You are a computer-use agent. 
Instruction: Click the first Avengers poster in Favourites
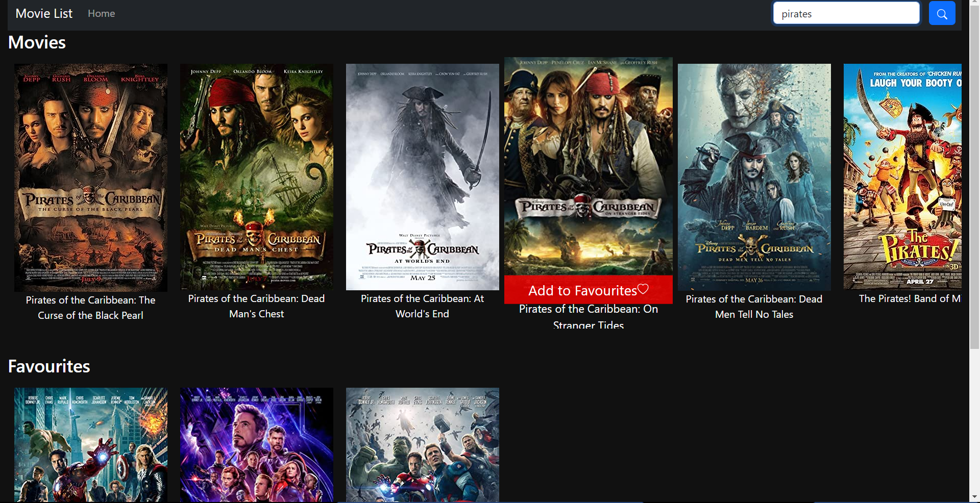[x=91, y=444]
